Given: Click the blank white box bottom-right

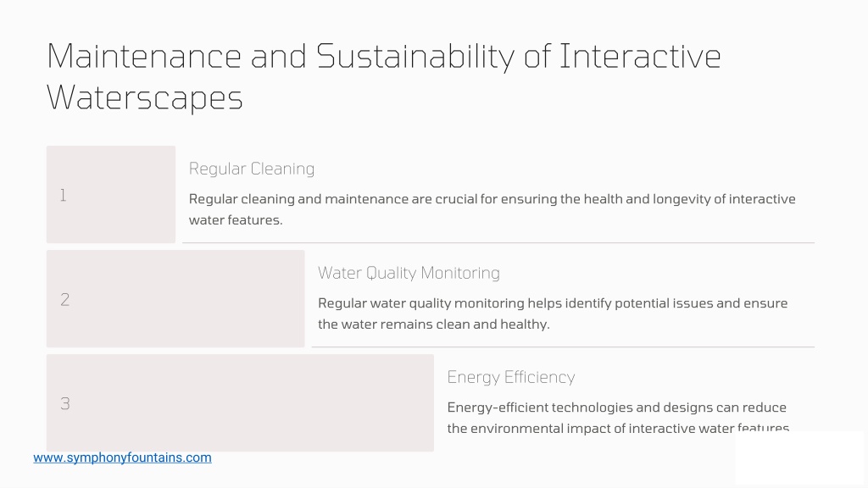Looking at the screenshot, I should [799, 458].
